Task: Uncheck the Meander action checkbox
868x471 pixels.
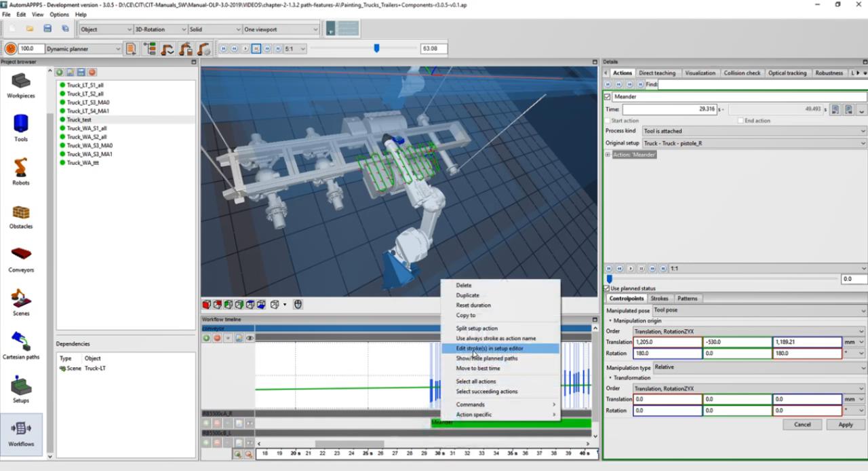Action: tap(608, 97)
